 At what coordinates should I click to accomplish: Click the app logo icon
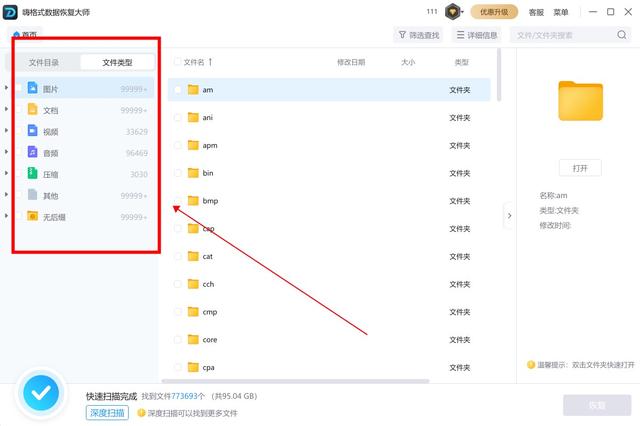click(x=10, y=12)
